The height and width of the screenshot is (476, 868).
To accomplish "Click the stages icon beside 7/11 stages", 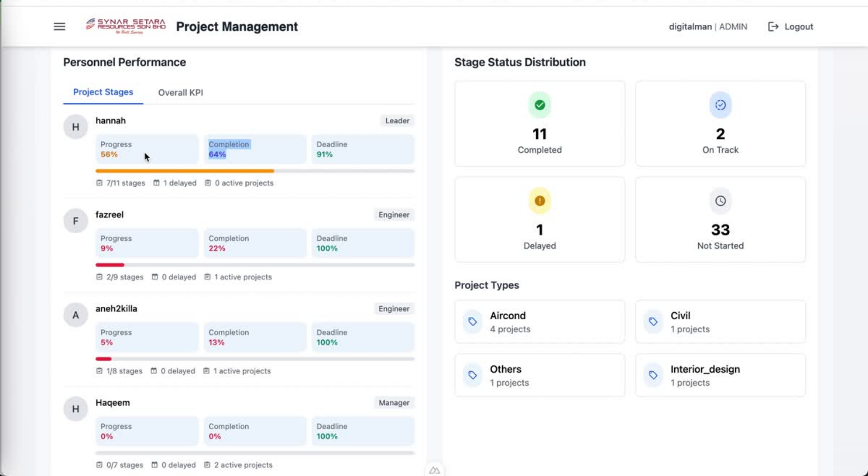I will [99, 183].
